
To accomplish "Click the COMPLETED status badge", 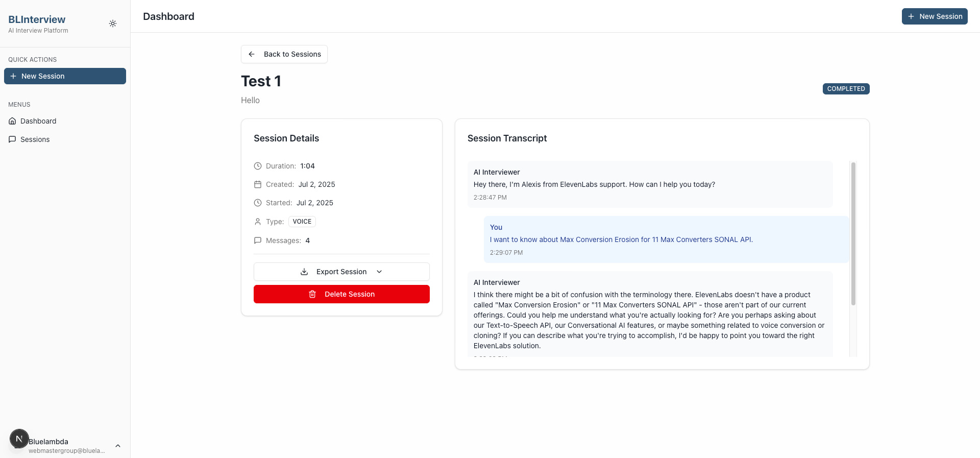I will [x=846, y=89].
